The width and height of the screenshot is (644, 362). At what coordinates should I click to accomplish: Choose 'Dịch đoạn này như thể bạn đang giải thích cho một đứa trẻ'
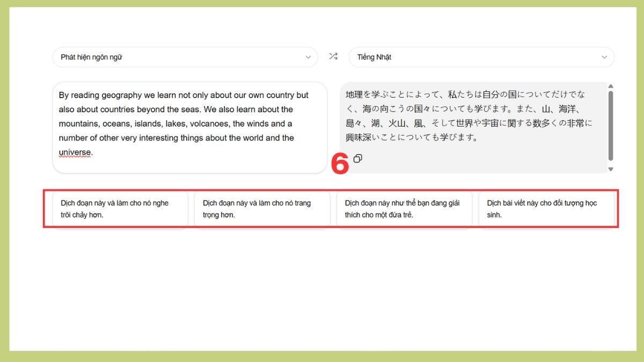coord(405,209)
